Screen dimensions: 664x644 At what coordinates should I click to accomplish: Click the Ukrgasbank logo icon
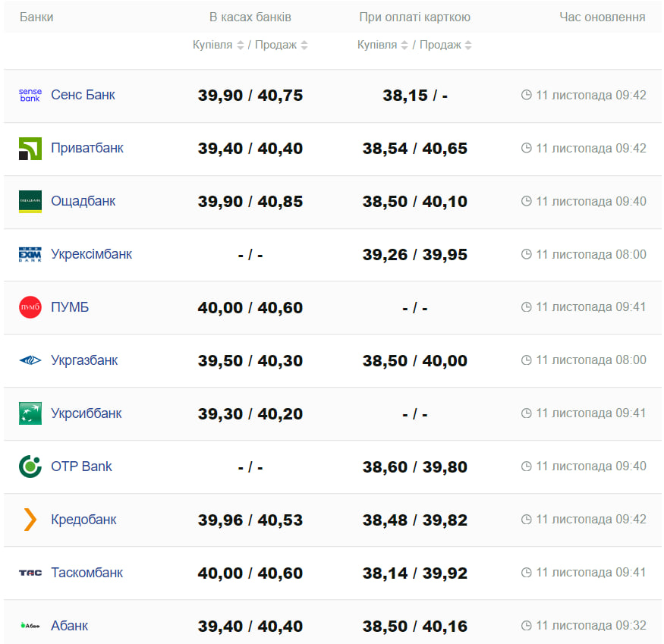(30, 360)
